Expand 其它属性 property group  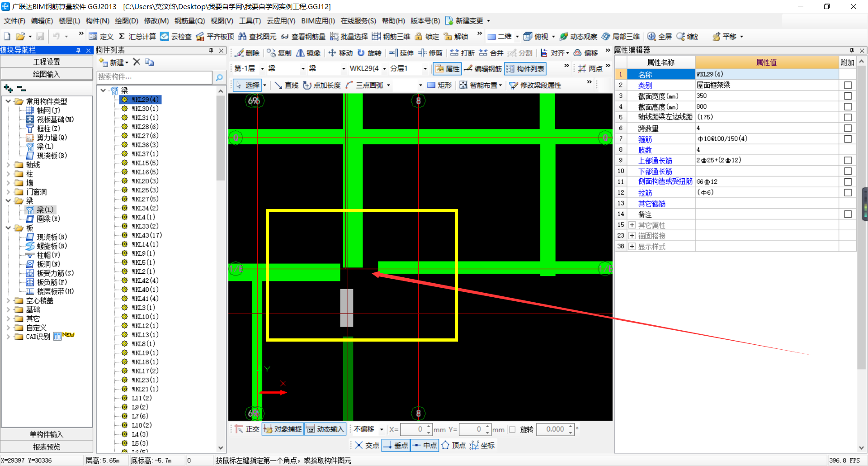click(x=632, y=225)
